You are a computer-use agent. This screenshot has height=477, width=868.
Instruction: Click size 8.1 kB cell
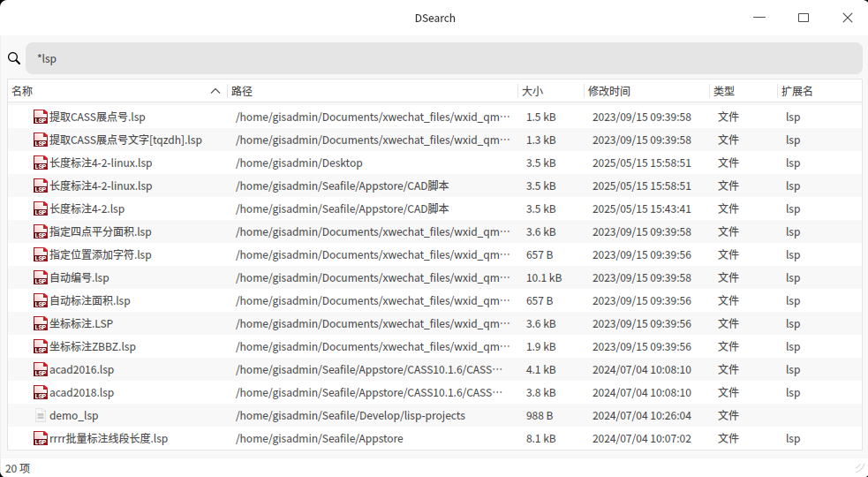point(540,439)
